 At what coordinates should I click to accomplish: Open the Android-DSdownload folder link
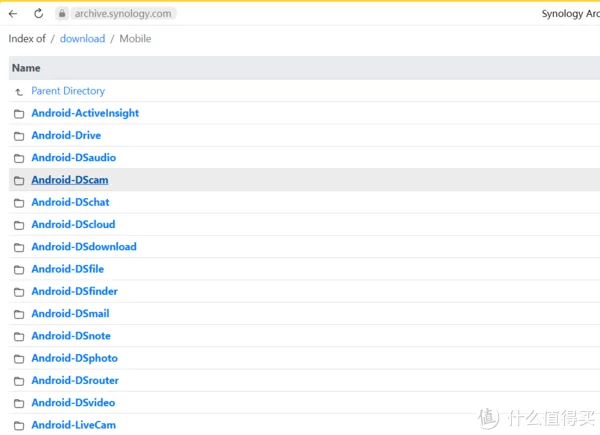[84, 247]
